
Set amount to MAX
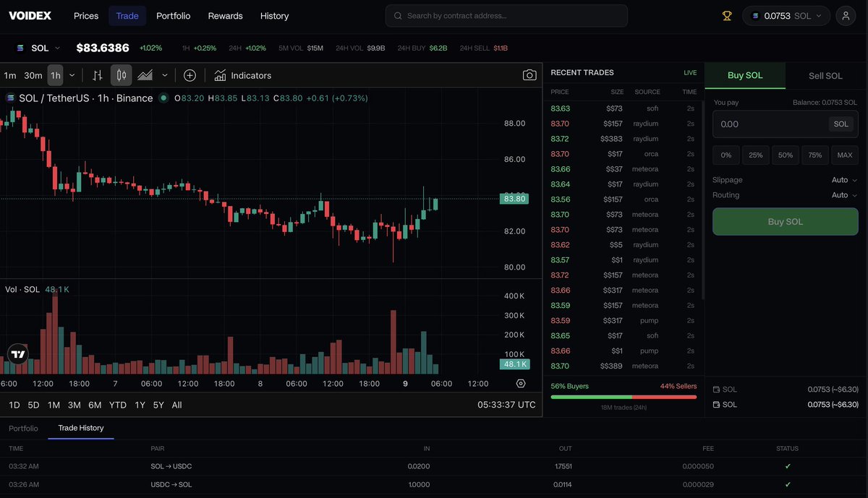pyautogui.click(x=845, y=155)
